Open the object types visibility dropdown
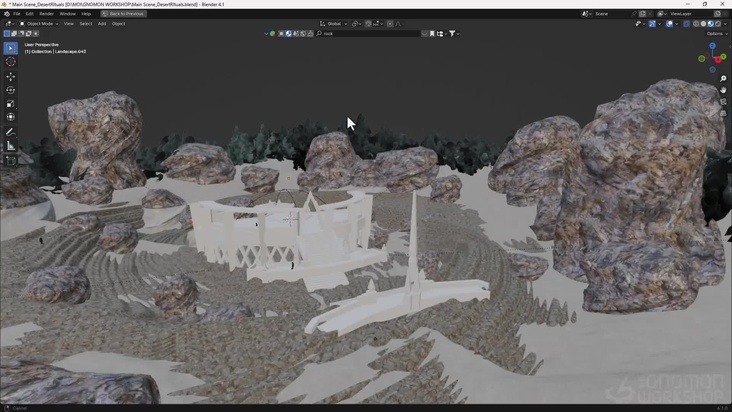The image size is (732, 412). (641, 23)
